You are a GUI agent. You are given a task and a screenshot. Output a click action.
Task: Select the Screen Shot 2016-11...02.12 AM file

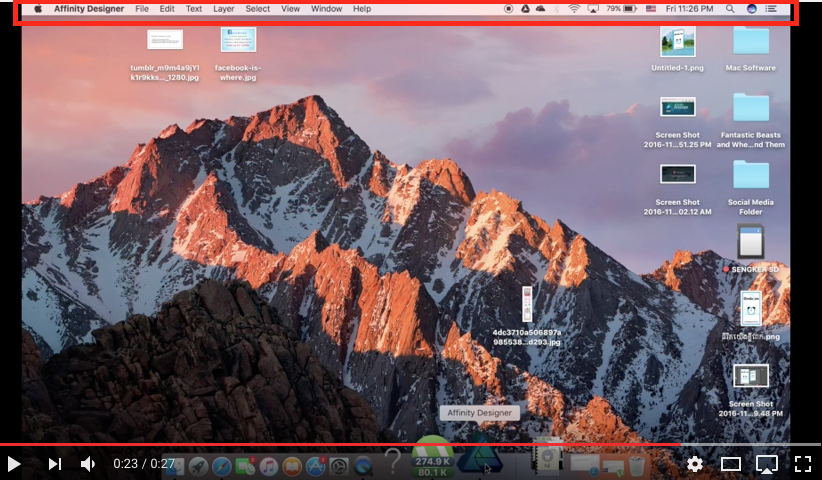(677, 190)
